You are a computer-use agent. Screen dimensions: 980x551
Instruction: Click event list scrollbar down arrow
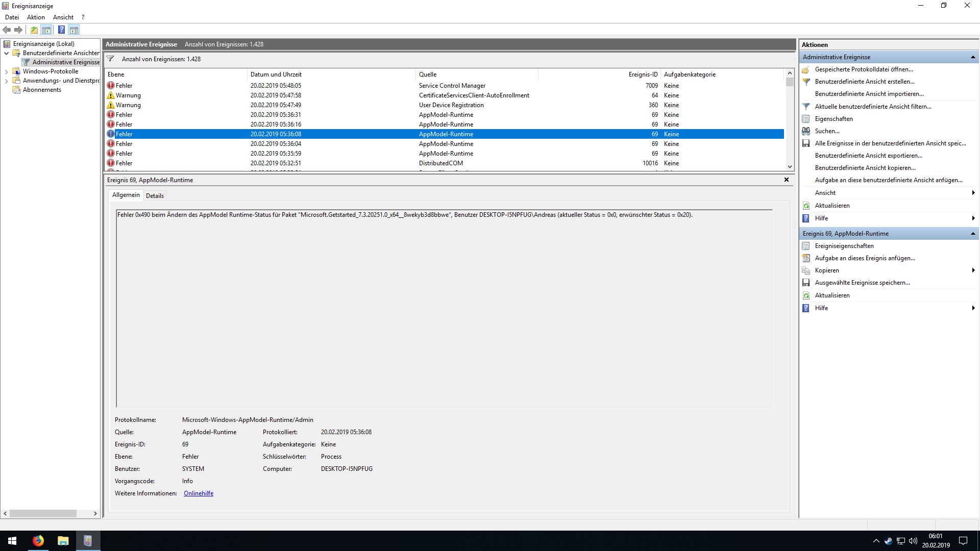point(790,166)
